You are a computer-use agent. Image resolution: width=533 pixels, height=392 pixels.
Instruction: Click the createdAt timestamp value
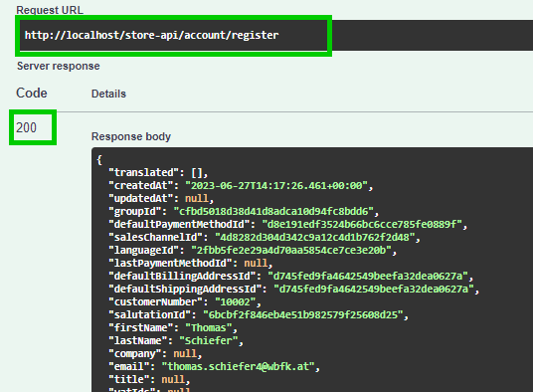(276, 186)
